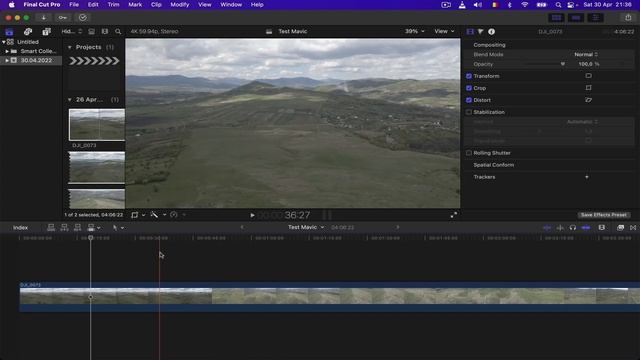Toggle clip appearance icon in browser

point(91,31)
